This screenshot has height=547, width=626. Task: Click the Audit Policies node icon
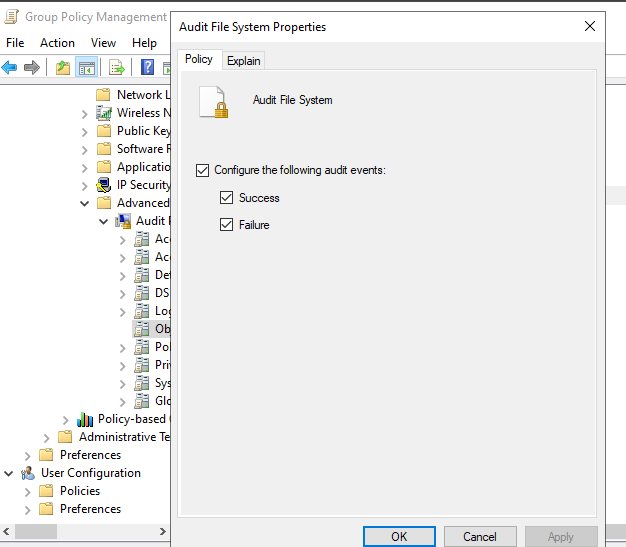pos(123,221)
